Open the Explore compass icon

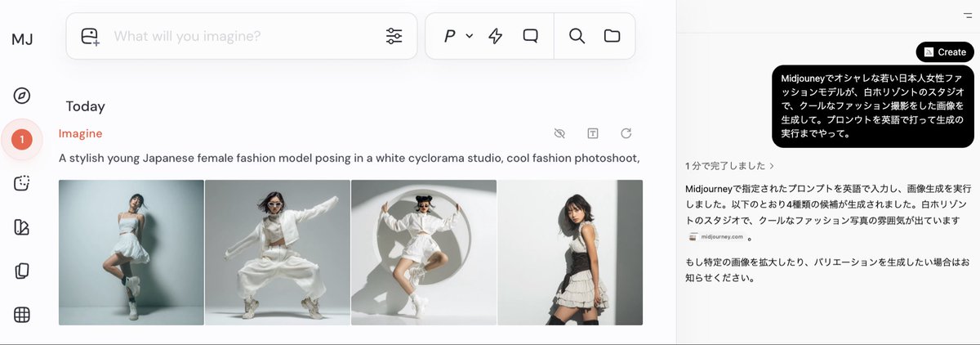pos(22,96)
